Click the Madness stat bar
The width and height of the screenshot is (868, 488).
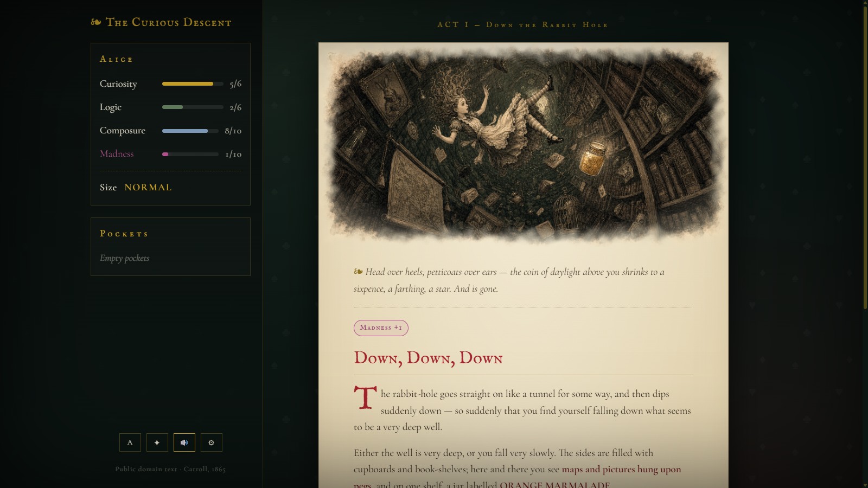[x=190, y=154]
